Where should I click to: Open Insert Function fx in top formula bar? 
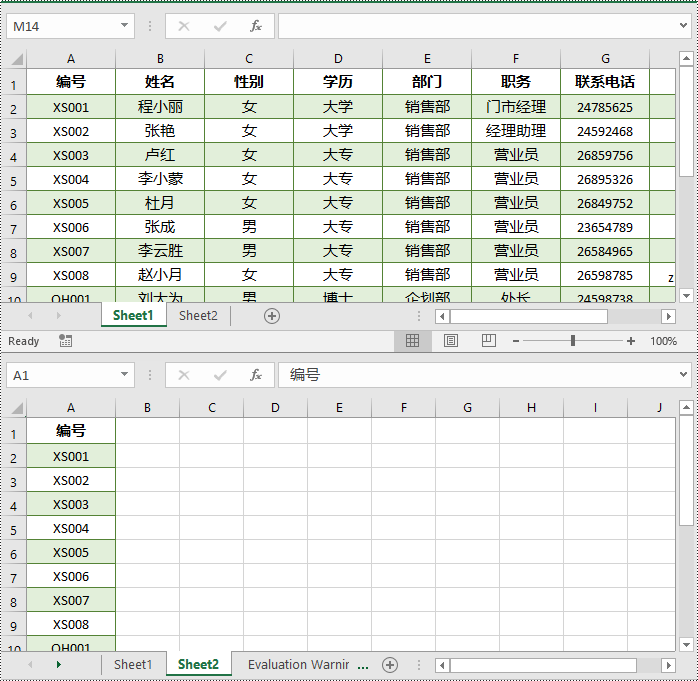click(x=256, y=26)
